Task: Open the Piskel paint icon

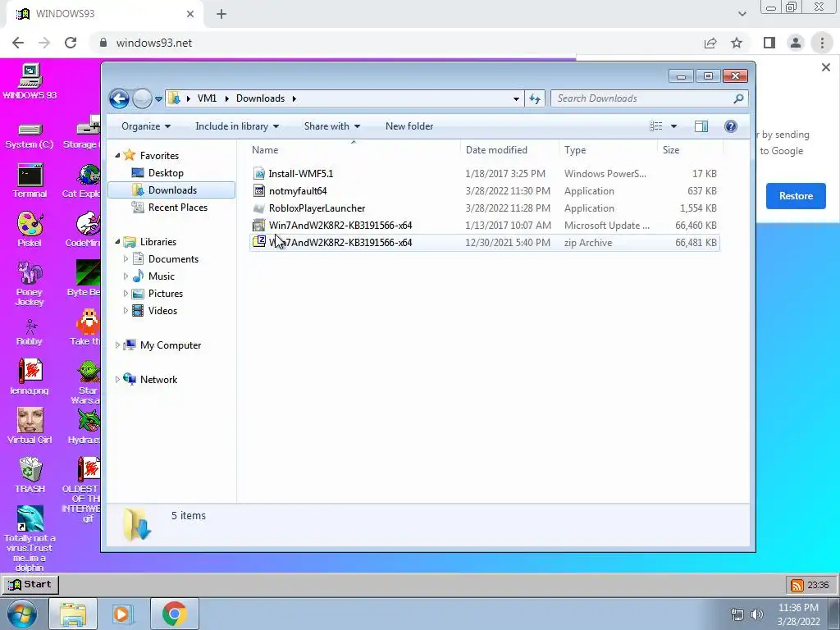Action: tap(30, 230)
